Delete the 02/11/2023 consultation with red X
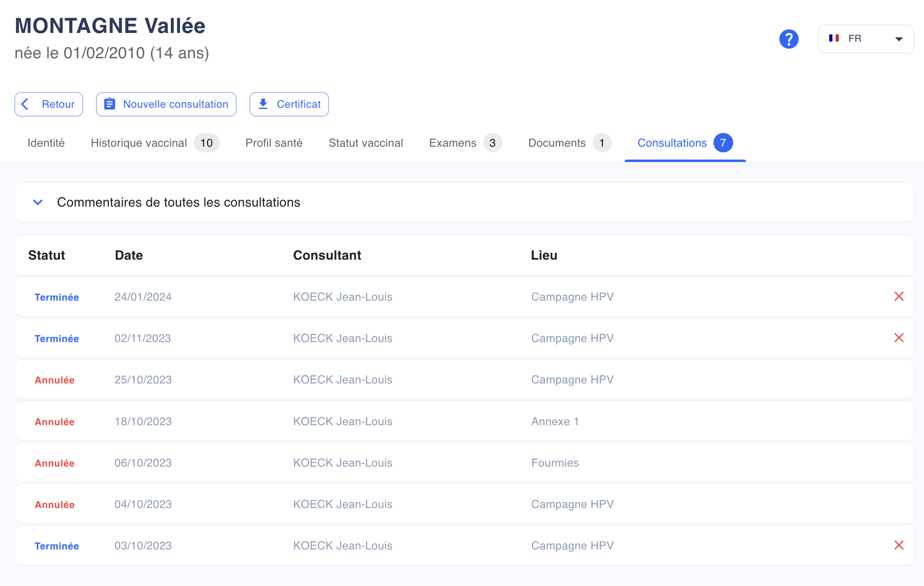 (x=899, y=338)
